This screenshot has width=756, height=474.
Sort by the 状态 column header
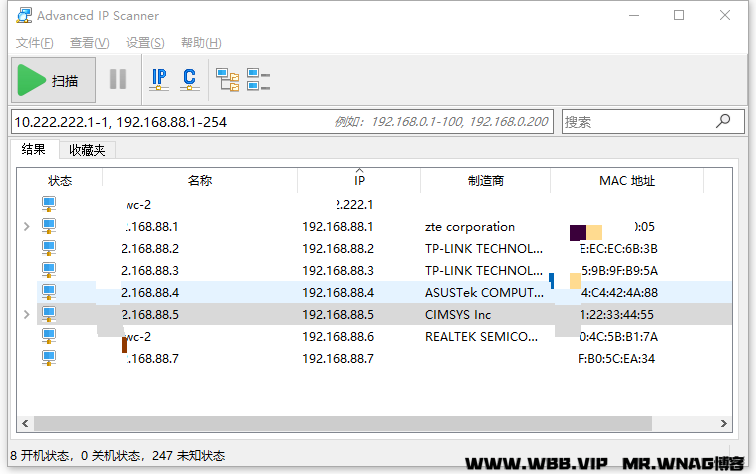pos(60,181)
